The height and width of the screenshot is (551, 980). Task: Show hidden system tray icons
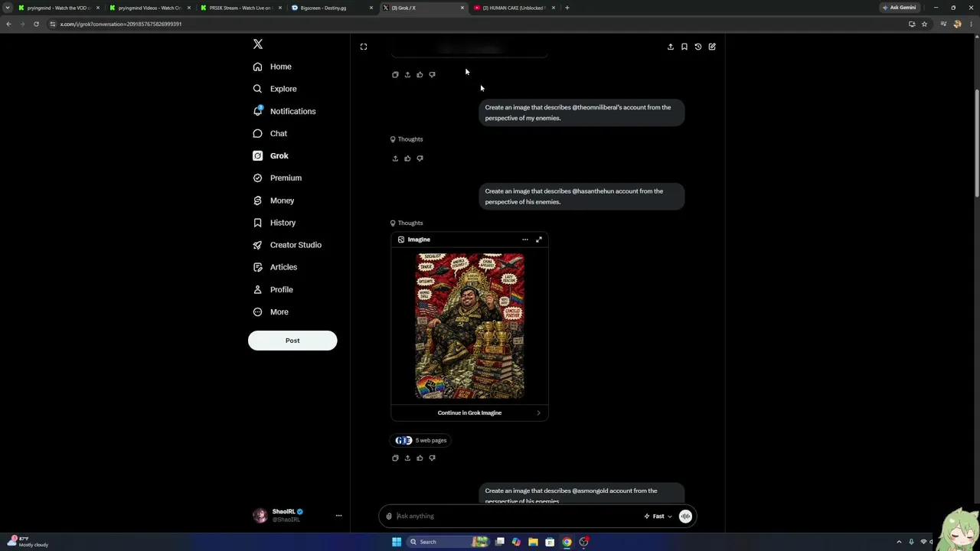(x=899, y=542)
